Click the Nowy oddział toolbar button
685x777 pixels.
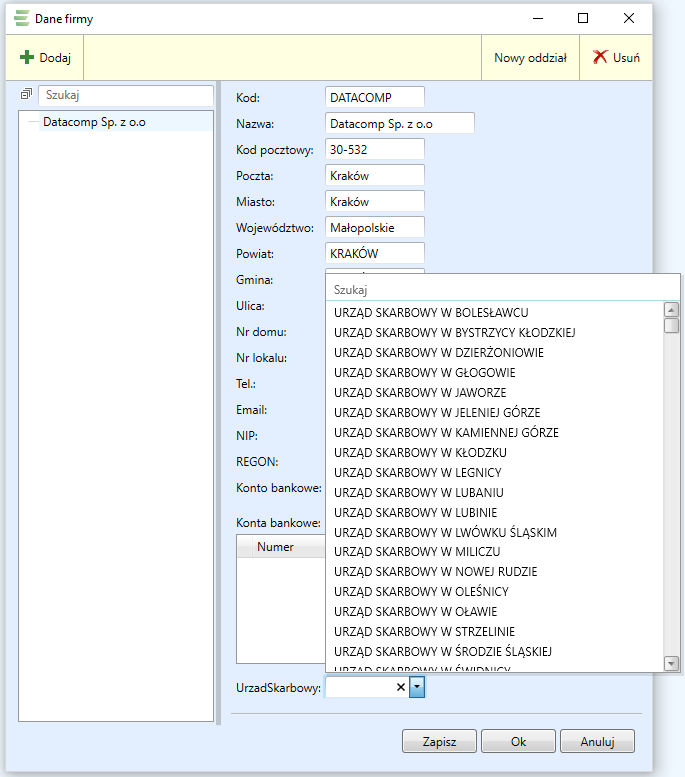click(x=530, y=58)
